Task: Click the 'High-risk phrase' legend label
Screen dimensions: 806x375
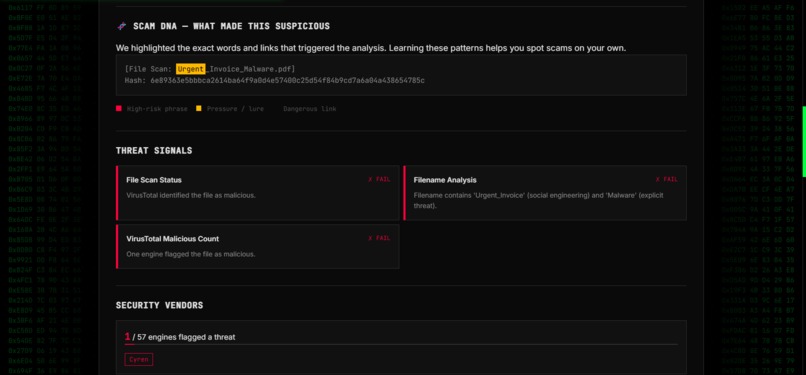Action: click(157, 109)
